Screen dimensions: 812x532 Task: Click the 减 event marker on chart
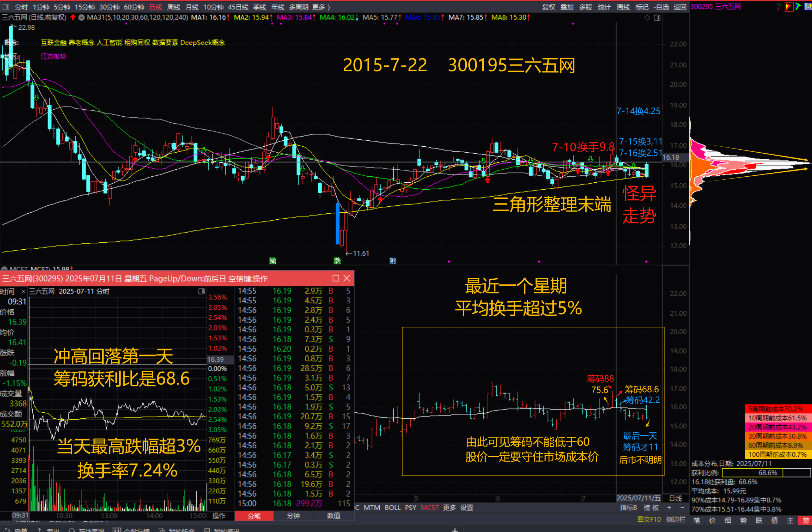[x=273, y=261]
